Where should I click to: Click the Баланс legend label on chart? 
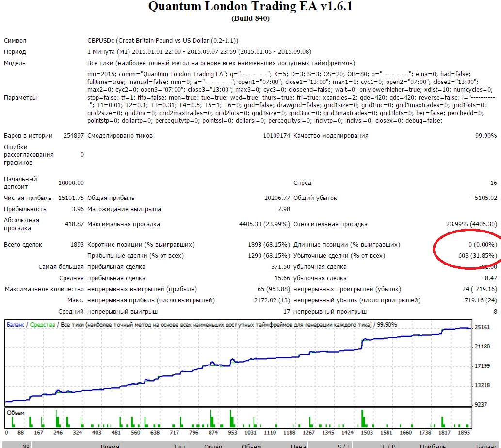click(x=15, y=325)
